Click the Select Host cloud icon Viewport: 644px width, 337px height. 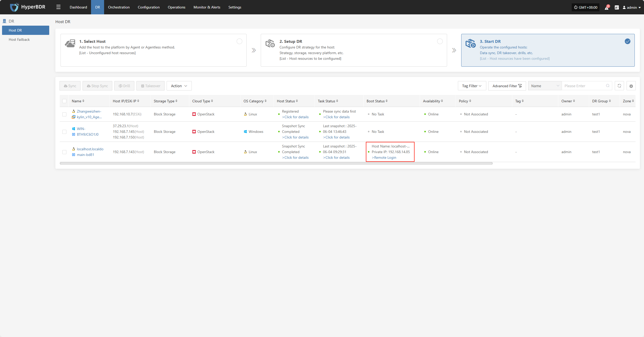pyautogui.click(x=70, y=43)
